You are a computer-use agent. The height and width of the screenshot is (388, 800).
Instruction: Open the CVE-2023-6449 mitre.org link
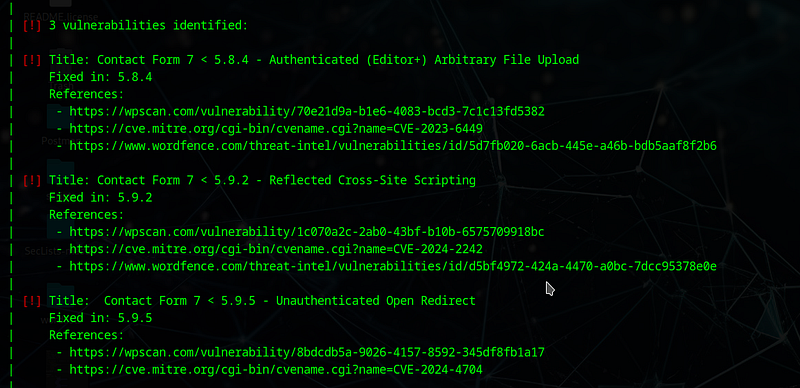276,129
